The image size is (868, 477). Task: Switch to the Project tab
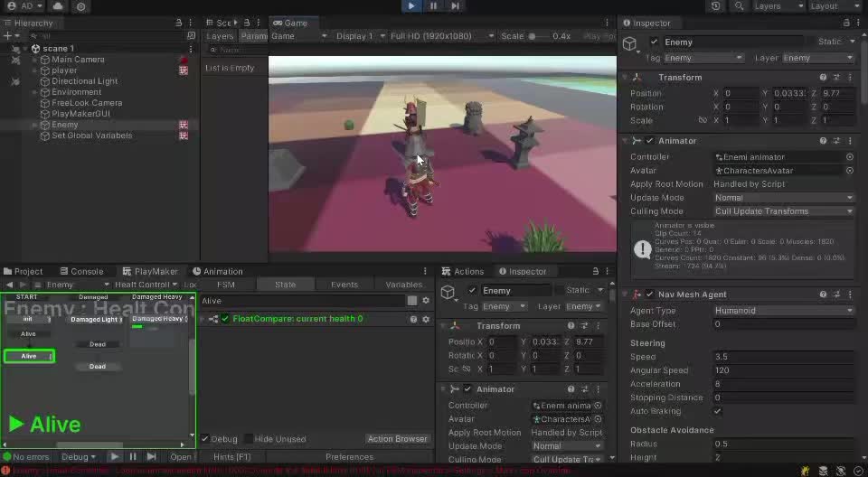23,271
